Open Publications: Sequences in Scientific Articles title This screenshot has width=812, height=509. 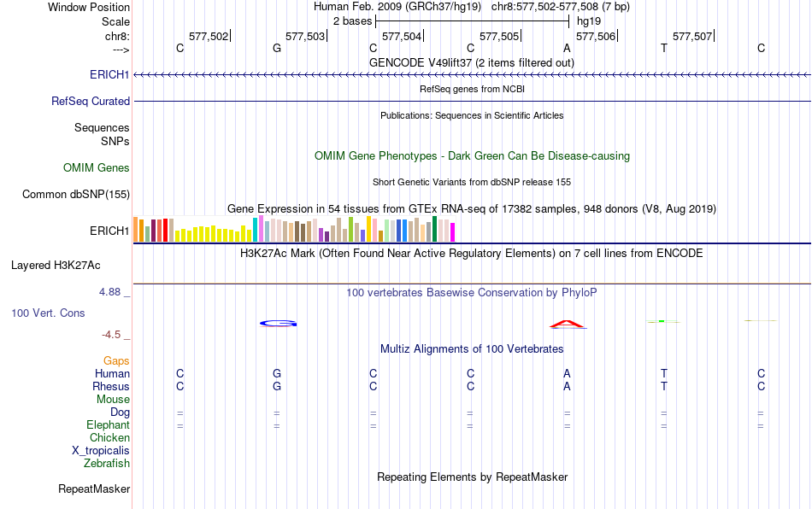tap(472, 115)
